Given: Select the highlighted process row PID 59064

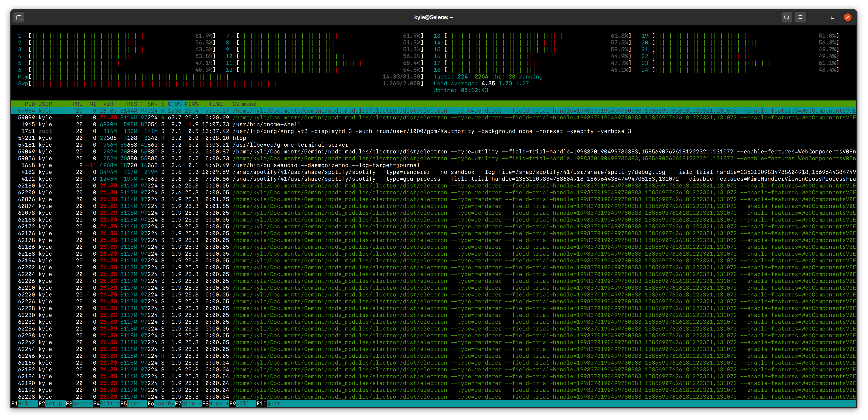Looking at the screenshot, I should (433, 111).
